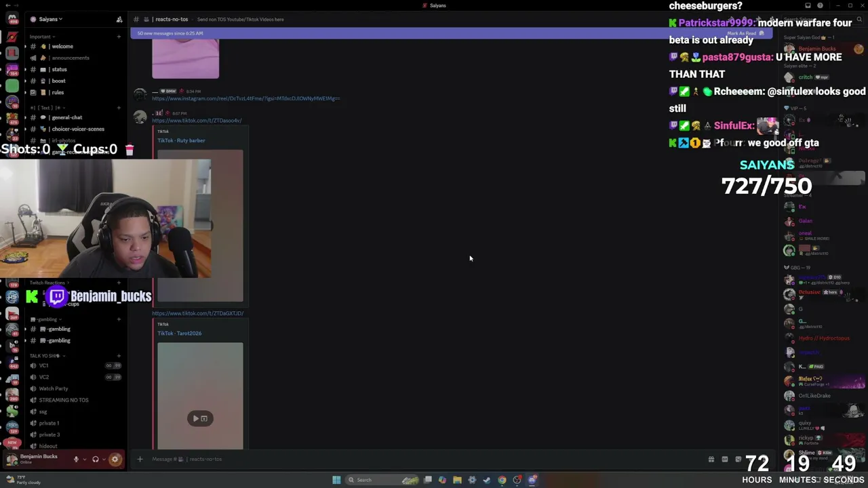Join the VC2 voice channel
Image resolution: width=868 pixels, height=488 pixels.
click(x=75, y=377)
